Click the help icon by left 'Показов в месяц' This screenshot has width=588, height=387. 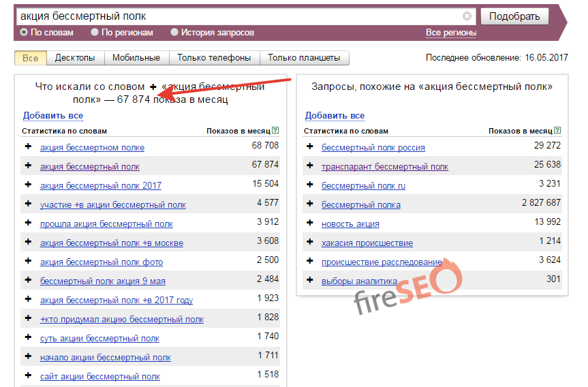[275, 130]
